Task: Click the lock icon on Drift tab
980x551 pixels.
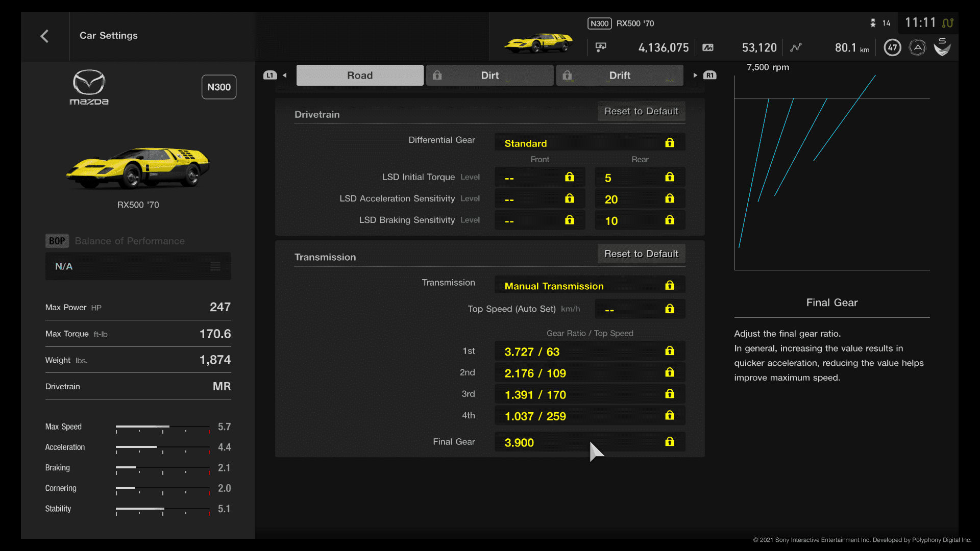Action: click(x=567, y=76)
